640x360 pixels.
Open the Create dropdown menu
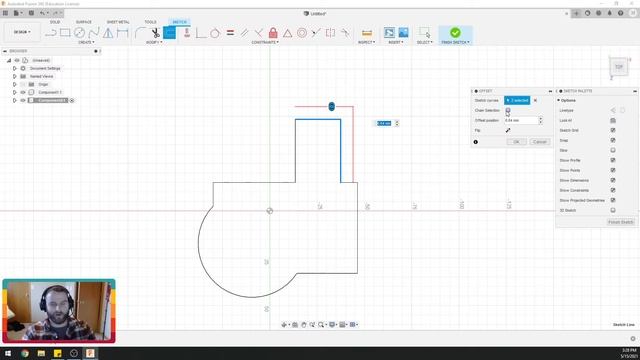tap(86, 42)
